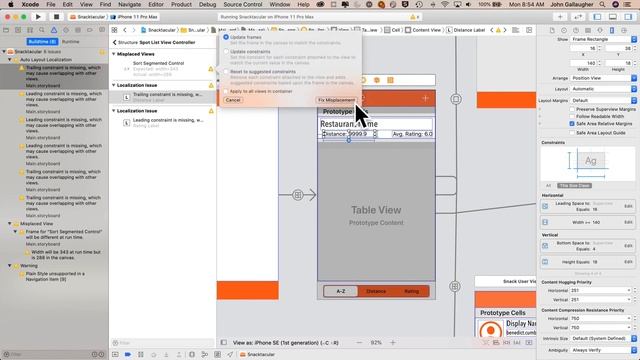Open the Intrinsic Size dropdown
640x360 pixels.
[x=604, y=339]
